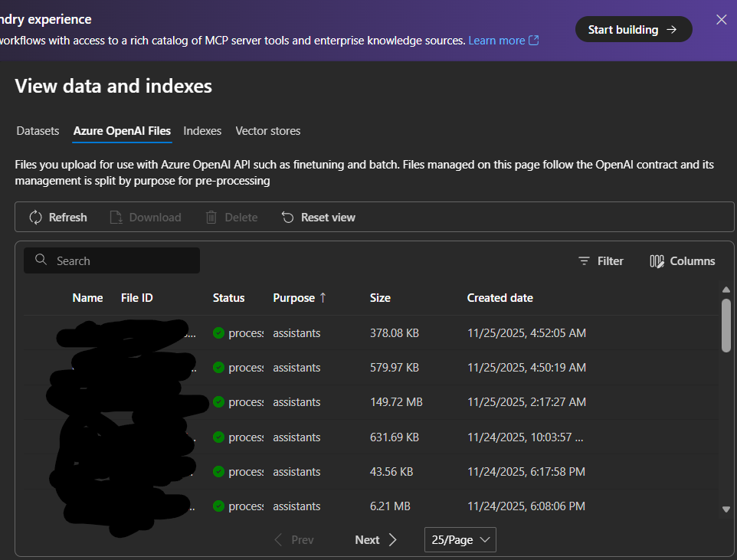
Task: Click the arrow inside Start building
Action: coord(672,30)
